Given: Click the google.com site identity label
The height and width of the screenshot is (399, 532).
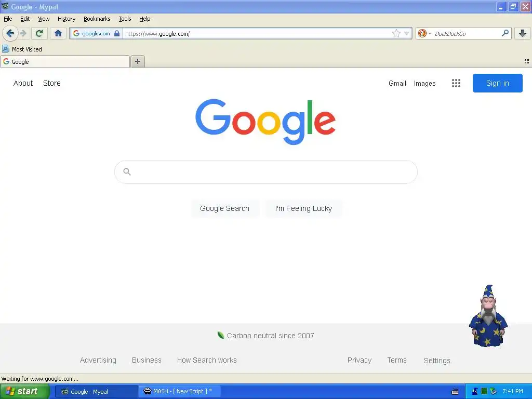Looking at the screenshot, I should pos(96,34).
